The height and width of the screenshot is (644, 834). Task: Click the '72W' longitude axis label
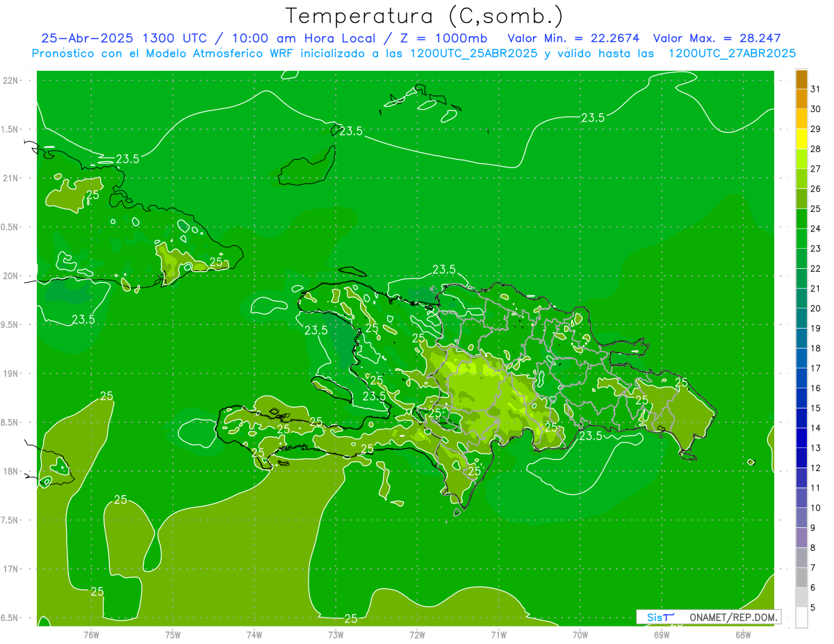click(x=417, y=634)
